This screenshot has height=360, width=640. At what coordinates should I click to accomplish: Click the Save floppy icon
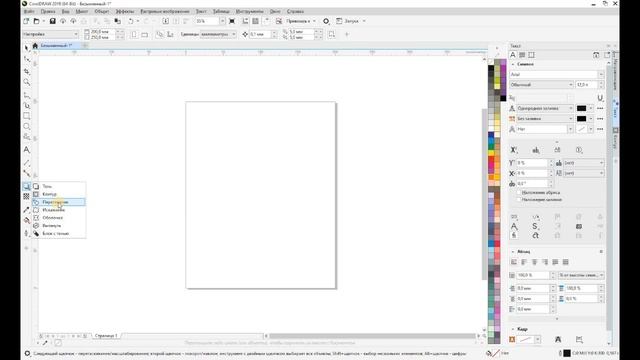click(x=53, y=21)
